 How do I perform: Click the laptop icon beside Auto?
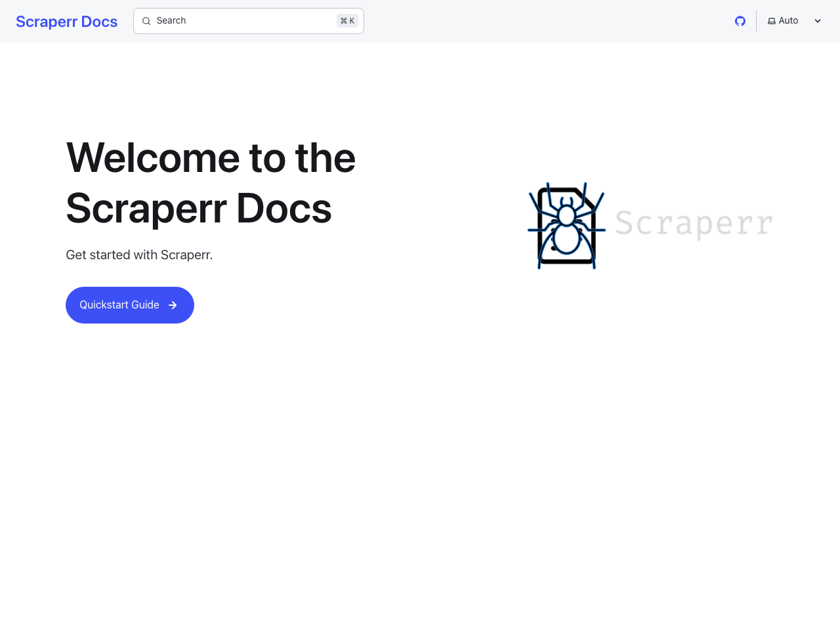(772, 20)
